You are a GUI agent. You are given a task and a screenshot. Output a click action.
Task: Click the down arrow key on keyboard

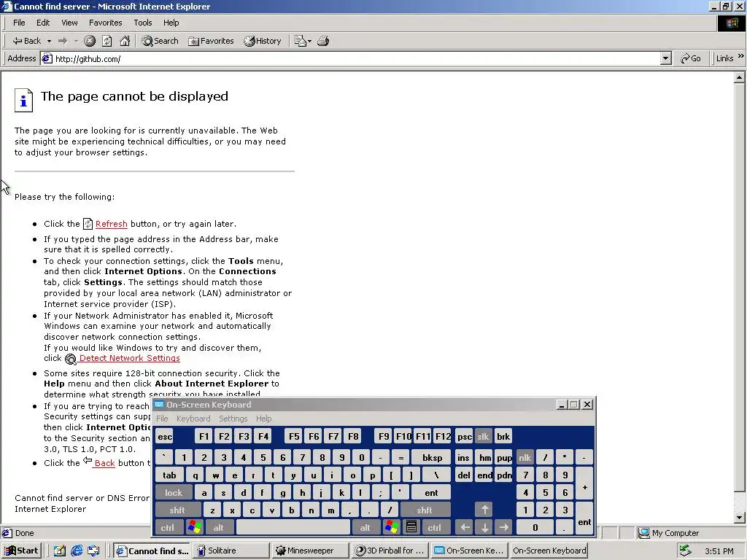coord(484,527)
